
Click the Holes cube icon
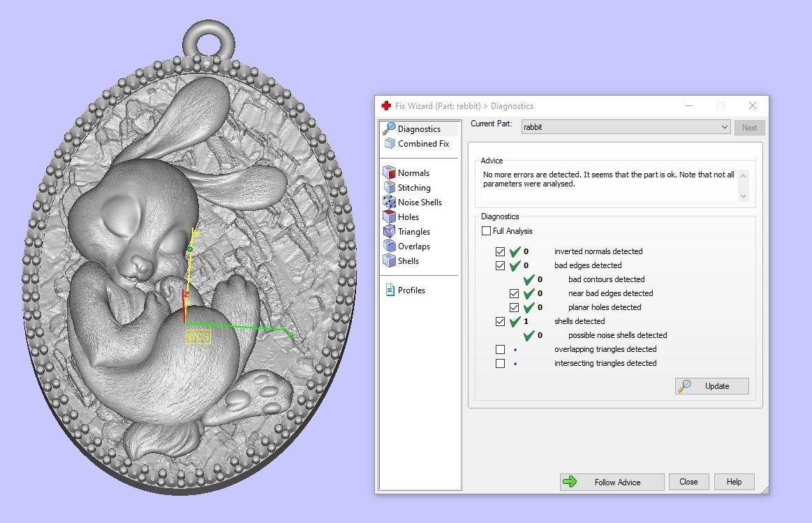point(389,216)
